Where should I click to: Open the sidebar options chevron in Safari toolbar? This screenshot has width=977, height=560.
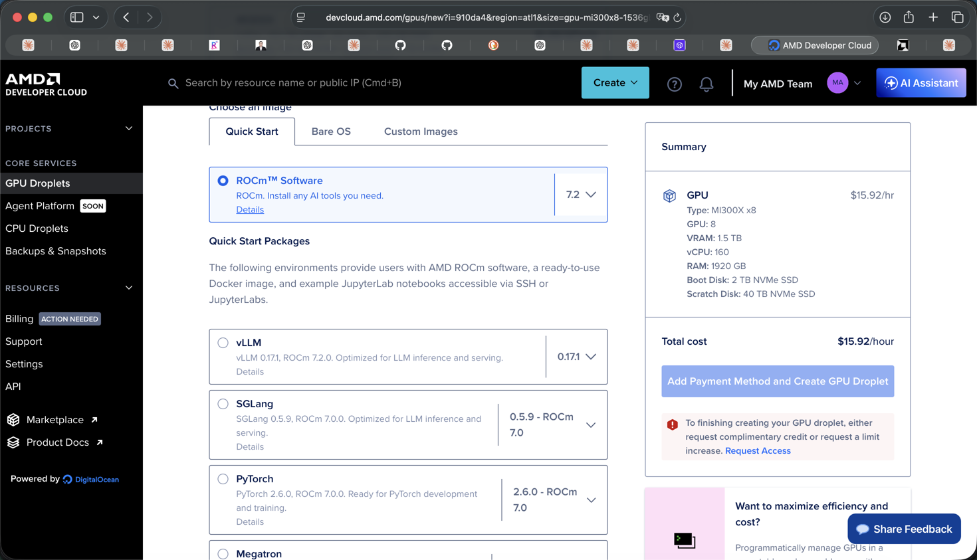pyautogui.click(x=96, y=17)
